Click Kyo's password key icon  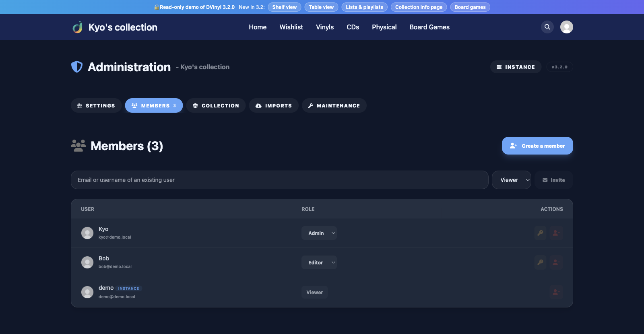click(x=541, y=233)
